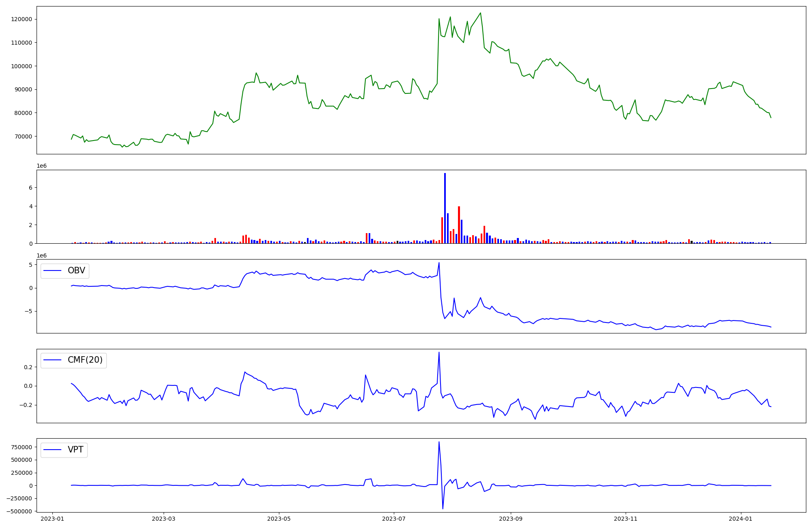Image resolution: width=812 pixels, height=528 pixels.
Task: Click the 2023-01 x-axis date label
Action: point(52,519)
